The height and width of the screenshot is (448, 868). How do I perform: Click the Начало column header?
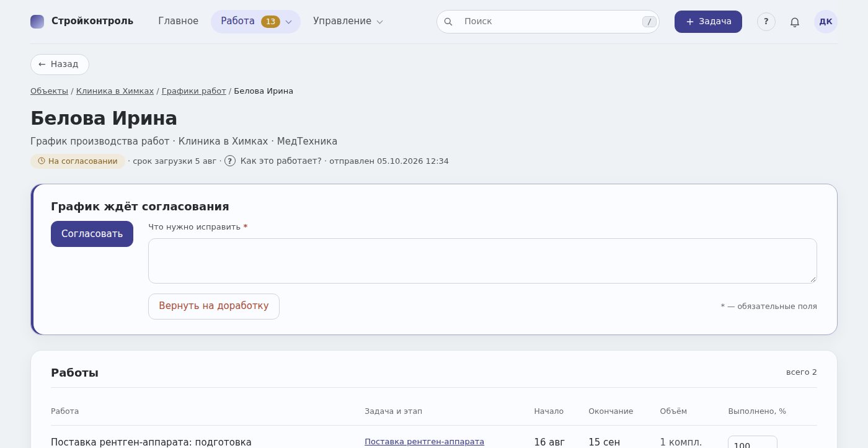point(549,411)
